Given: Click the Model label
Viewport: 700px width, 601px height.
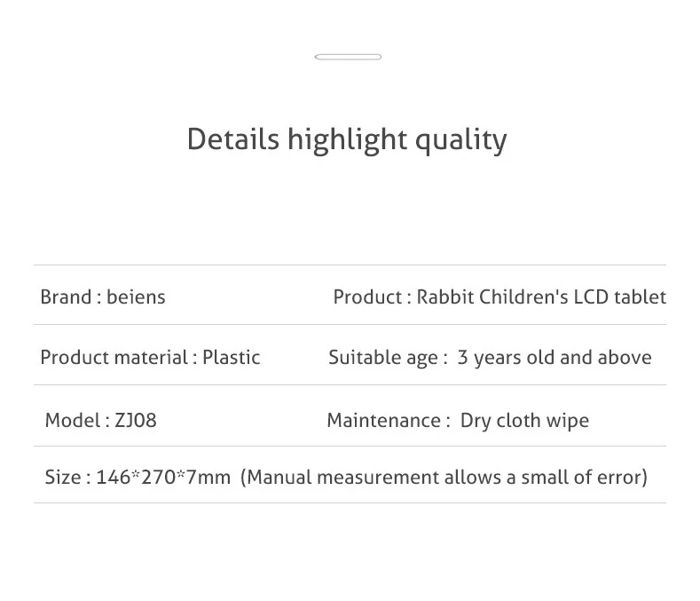Looking at the screenshot, I should (x=73, y=420).
